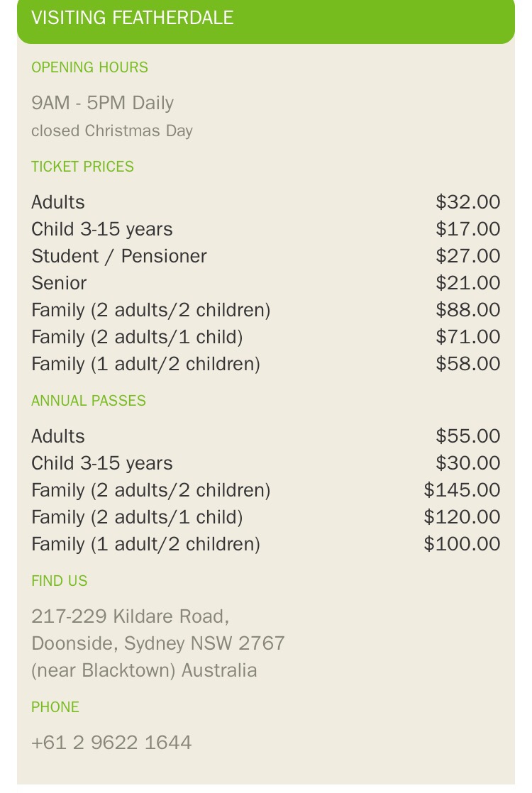The width and height of the screenshot is (532, 793).
Task: Select the Opening Hours heading
Action: [89, 67]
